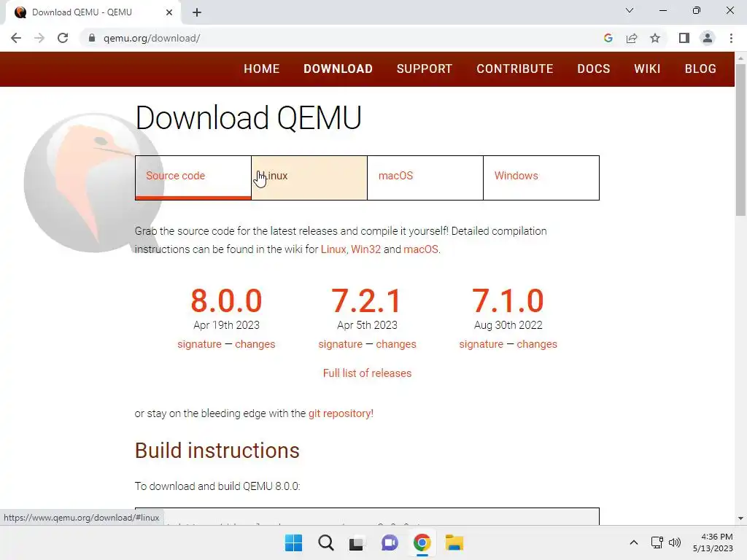Screen dimensions: 747x560
Task: Open the Linux wiki compilation link
Action: (333, 249)
